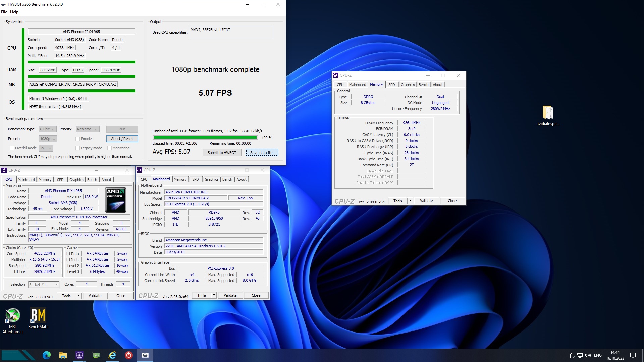The height and width of the screenshot is (362, 644).
Task: Switch to CPU-Z taskbar icon
Action: point(79,355)
